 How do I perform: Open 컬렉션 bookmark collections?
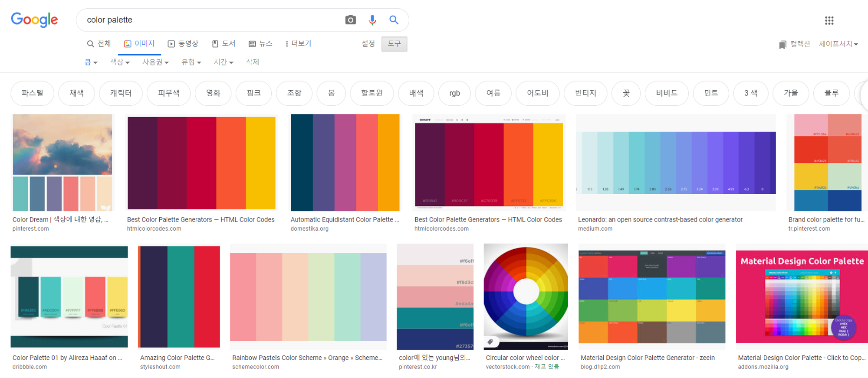coord(794,44)
